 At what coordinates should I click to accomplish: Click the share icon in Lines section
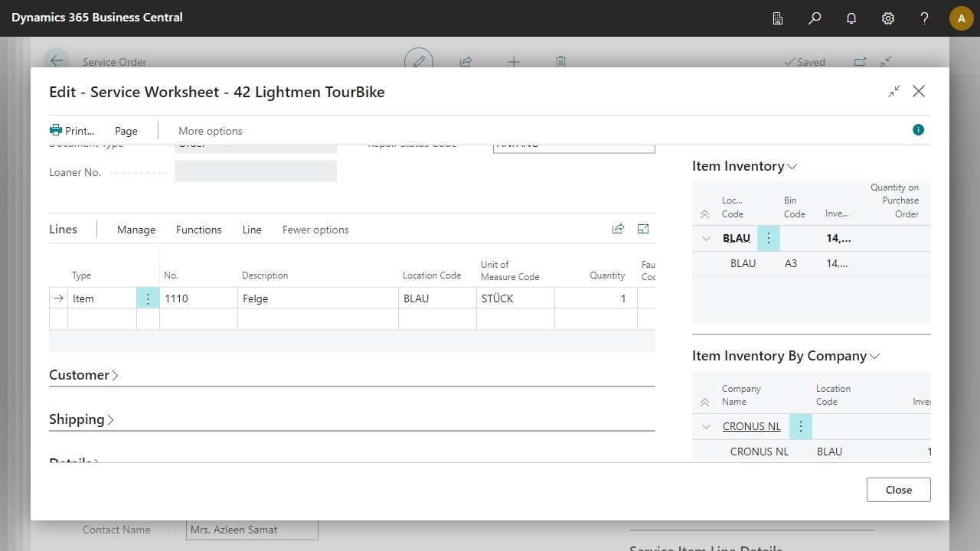(x=618, y=229)
